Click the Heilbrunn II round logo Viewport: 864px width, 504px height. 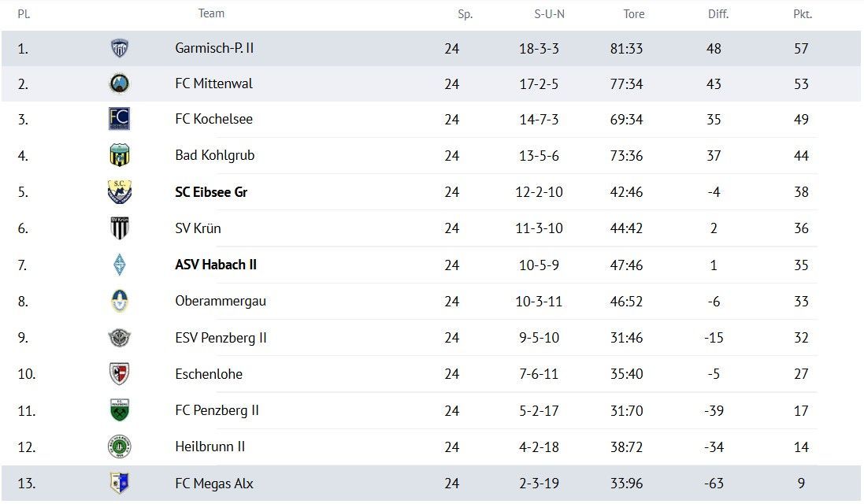click(120, 447)
